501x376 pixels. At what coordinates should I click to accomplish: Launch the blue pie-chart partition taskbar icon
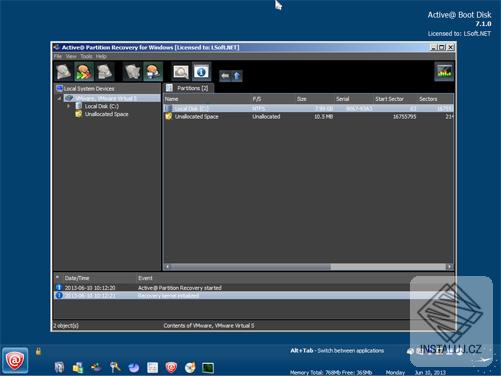point(134,367)
